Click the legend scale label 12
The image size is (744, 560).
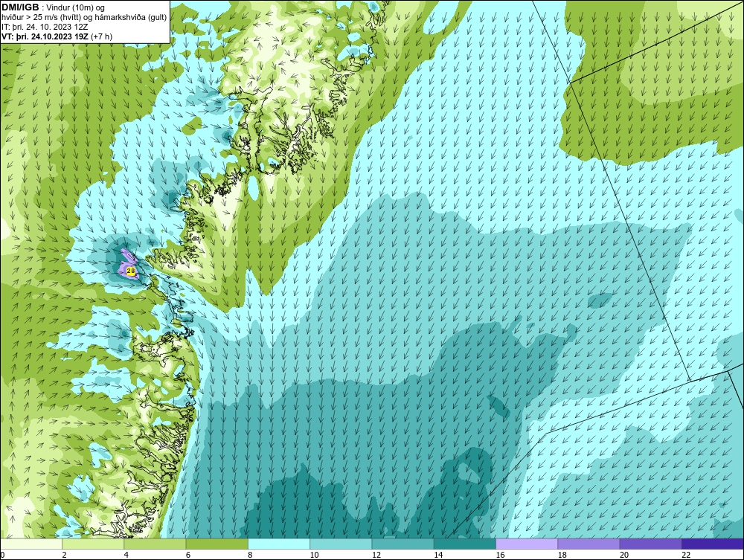pos(376,556)
